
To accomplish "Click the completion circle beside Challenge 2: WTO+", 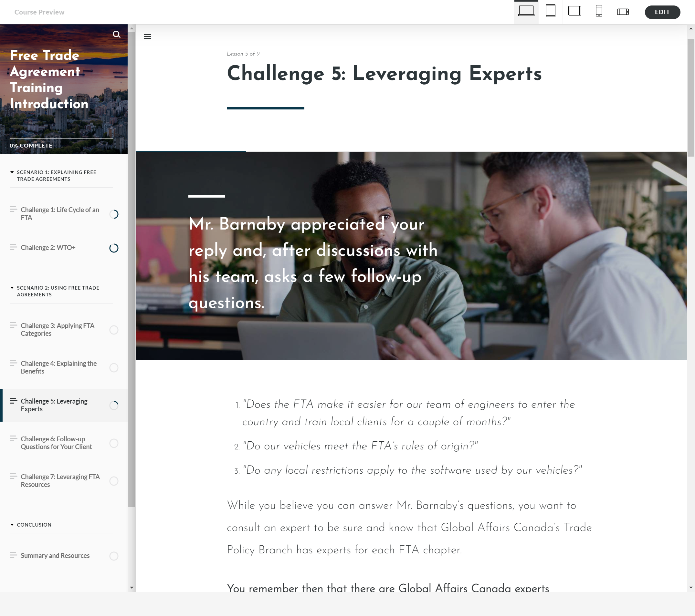I will 113,248.
